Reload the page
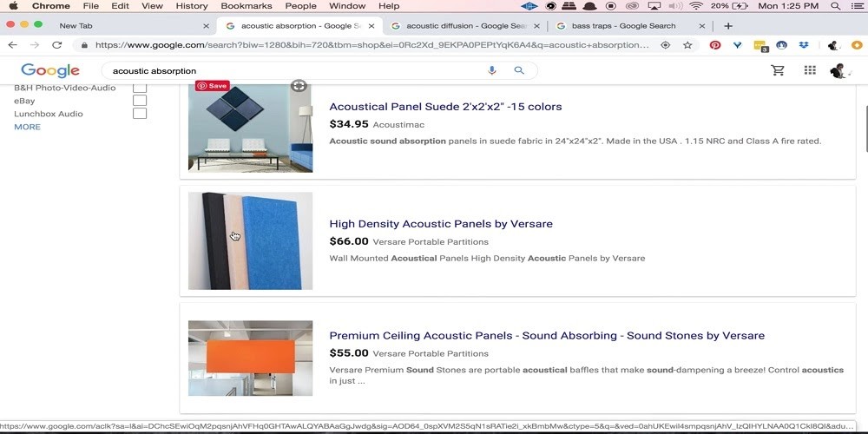 [x=57, y=45]
